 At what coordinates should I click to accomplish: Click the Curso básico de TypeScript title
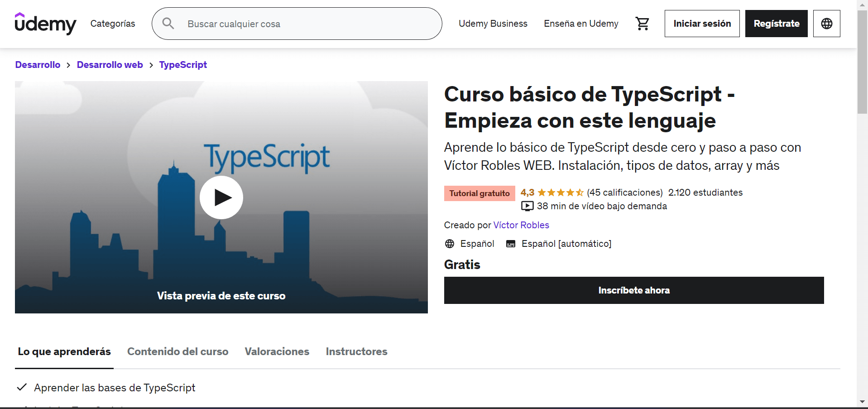(x=590, y=107)
